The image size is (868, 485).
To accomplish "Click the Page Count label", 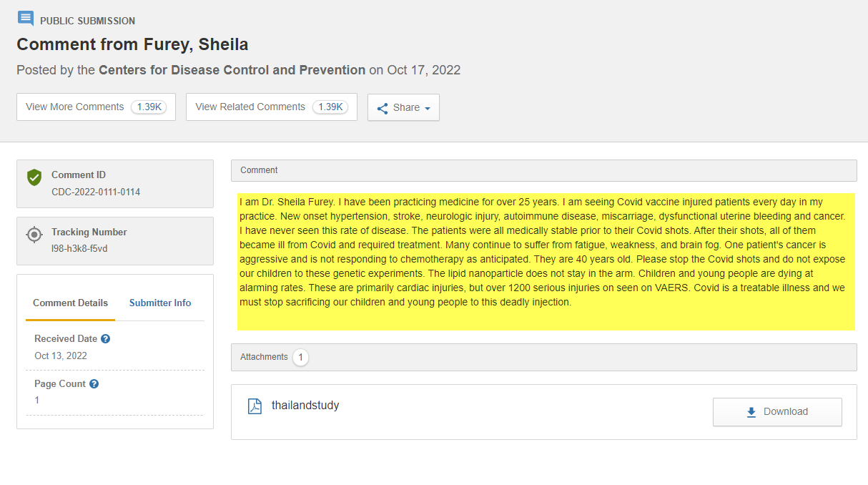I will coord(60,384).
